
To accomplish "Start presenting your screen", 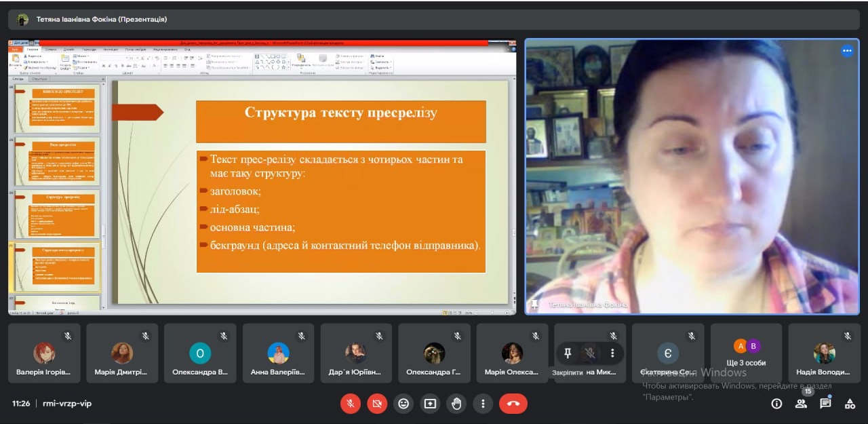I will [430, 404].
